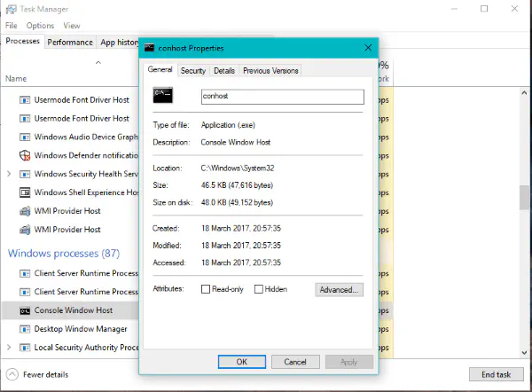Image resolution: width=532 pixels, height=392 pixels.
Task: Click the Windows Security Health Service icon
Action: click(x=25, y=174)
